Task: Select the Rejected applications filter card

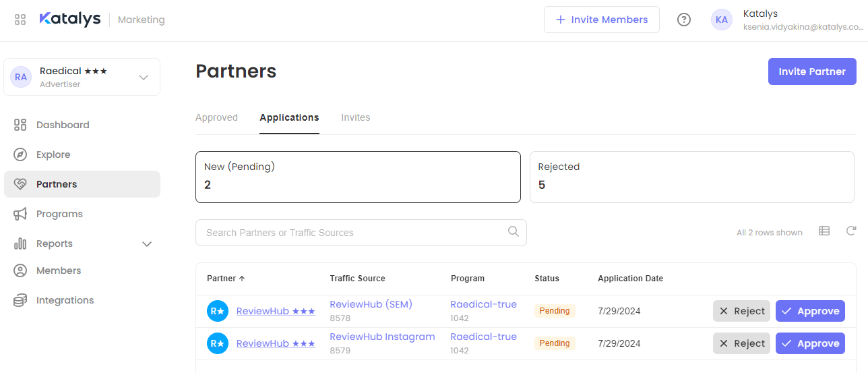Action: [x=691, y=177]
